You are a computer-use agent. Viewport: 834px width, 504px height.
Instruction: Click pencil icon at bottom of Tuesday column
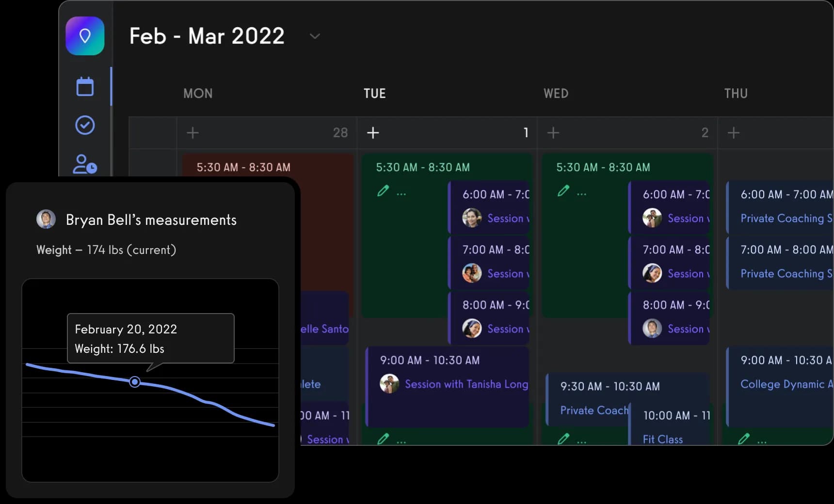point(383,439)
